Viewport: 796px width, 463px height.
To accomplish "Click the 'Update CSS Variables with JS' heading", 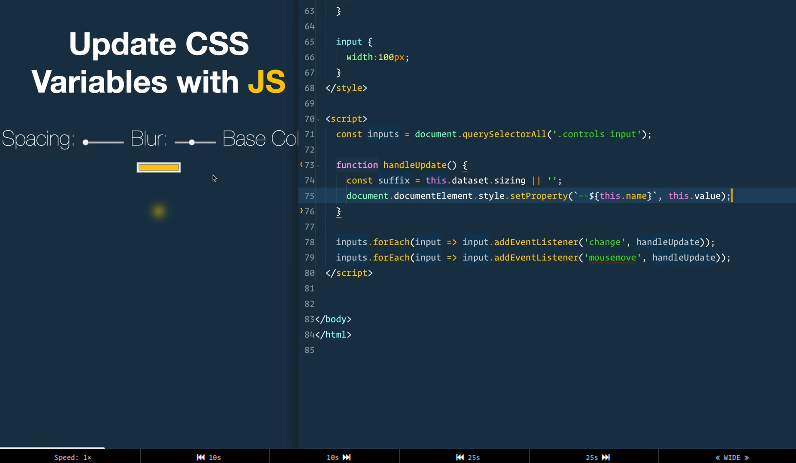I will coord(158,62).
